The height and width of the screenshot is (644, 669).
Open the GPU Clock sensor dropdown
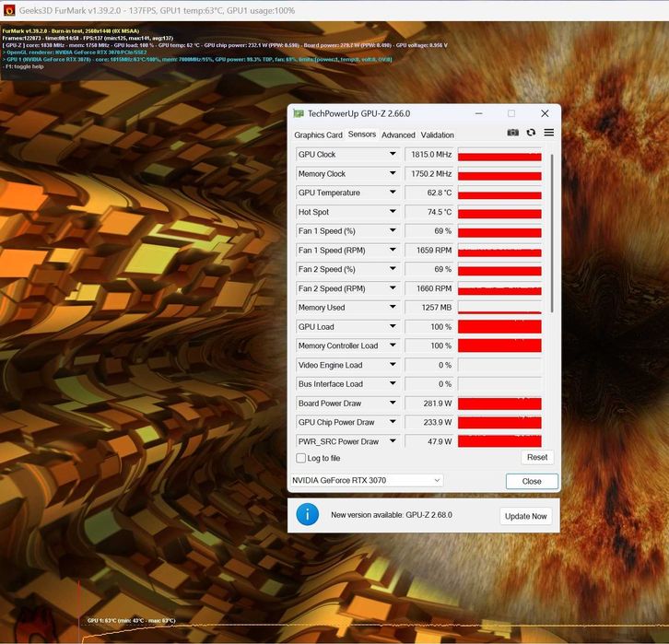coord(393,154)
